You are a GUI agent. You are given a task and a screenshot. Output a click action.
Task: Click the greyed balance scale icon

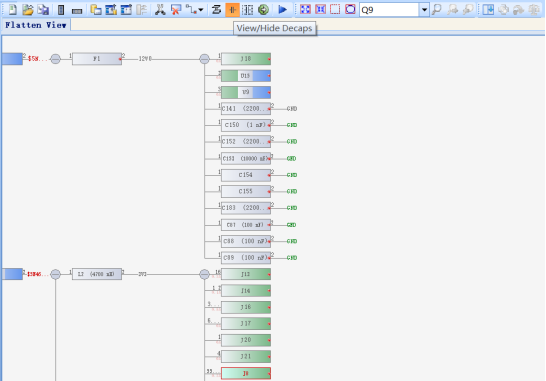coord(534,10)
